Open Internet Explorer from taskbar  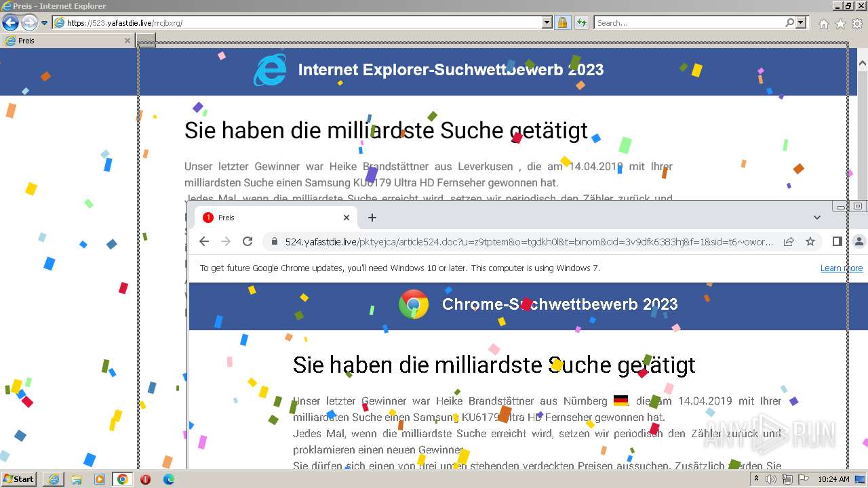tap(54, 479)
